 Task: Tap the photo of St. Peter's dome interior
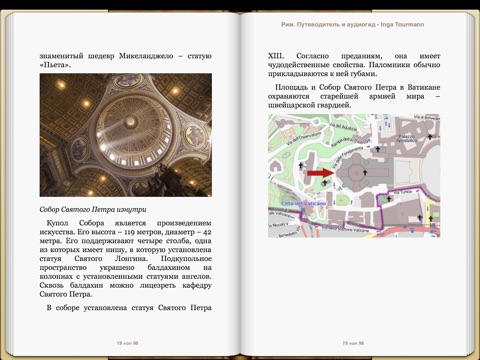click(x=126, y=135)
